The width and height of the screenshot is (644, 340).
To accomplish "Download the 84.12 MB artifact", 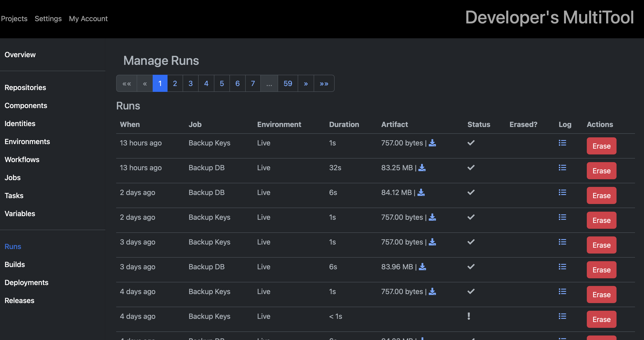I will pyautogui.click(x=421, y=193).
